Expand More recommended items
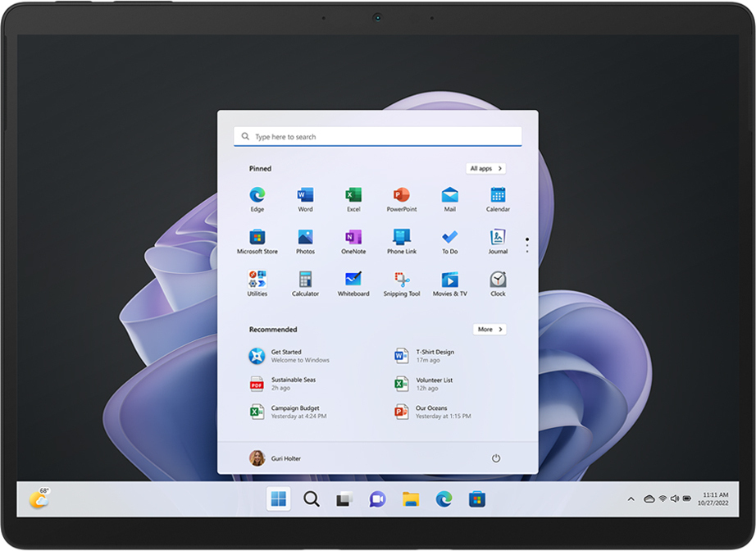This screenshot has height=551, width=756. point(490,330)
